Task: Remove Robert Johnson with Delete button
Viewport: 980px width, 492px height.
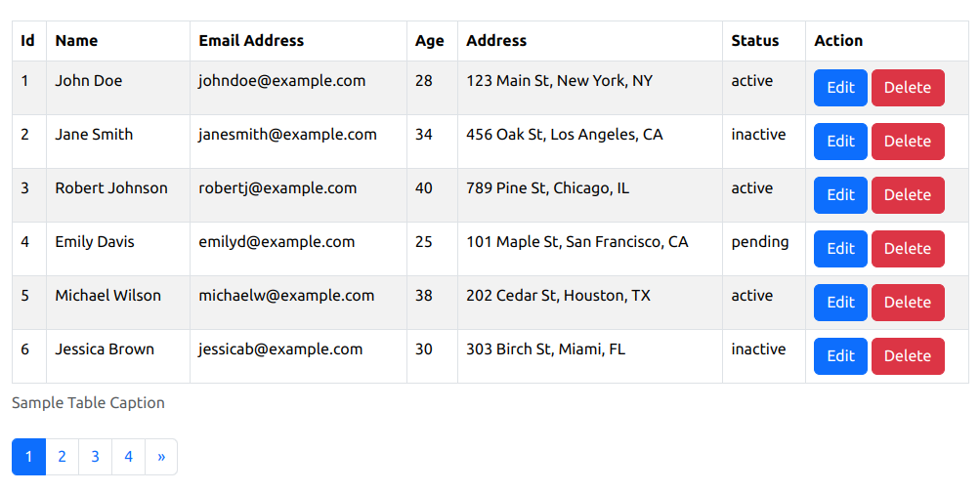Action: tap(908, 195)
